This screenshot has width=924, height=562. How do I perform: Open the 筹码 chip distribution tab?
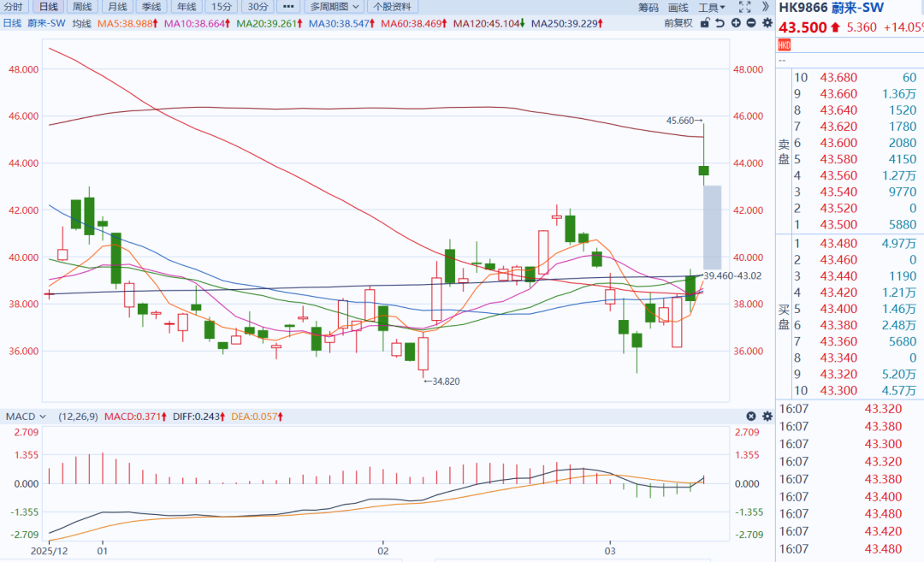(x=649, y=8)
